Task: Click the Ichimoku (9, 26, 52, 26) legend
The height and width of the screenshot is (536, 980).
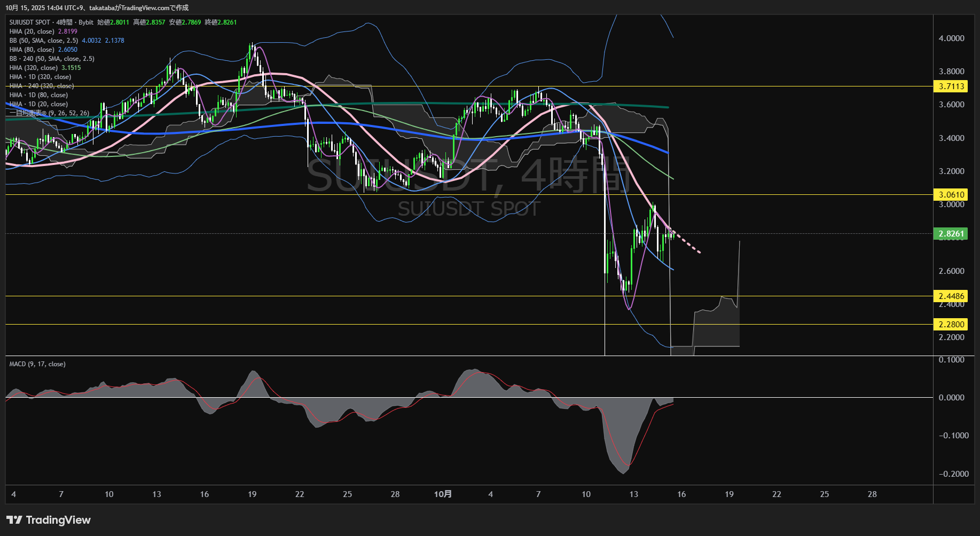Action: 49,113
